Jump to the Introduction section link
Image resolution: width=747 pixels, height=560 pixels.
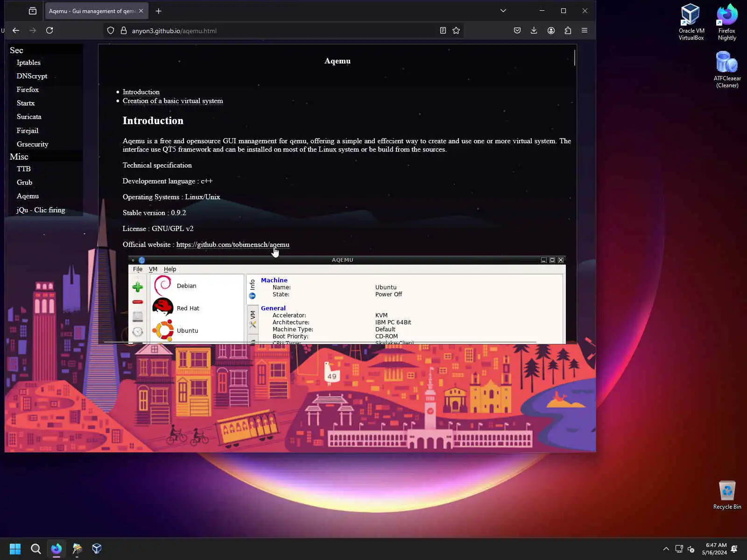pyautogui.click(x=141, y=92)
